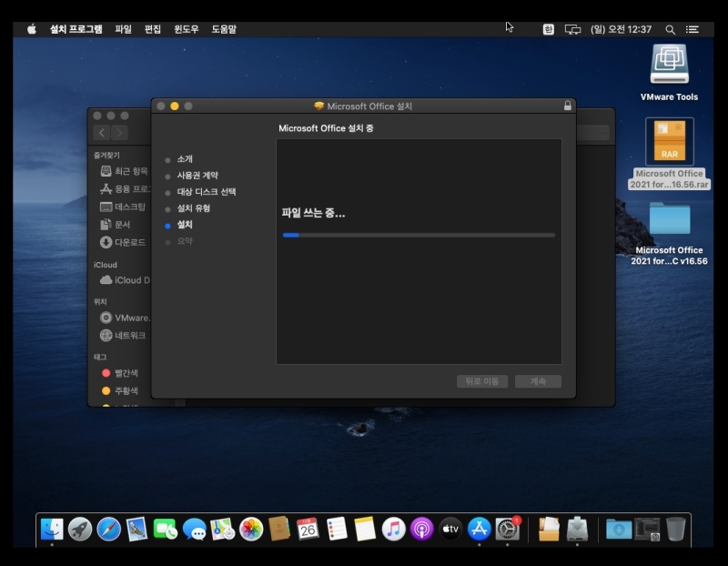
Task: Open the 파일 menu
Action: coord(124,29)
